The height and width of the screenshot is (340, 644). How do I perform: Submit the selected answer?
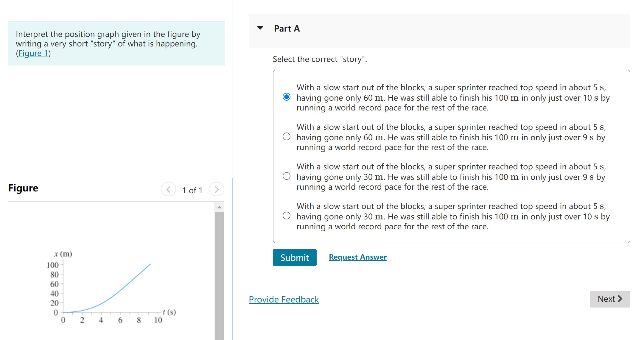pos(294,257)
